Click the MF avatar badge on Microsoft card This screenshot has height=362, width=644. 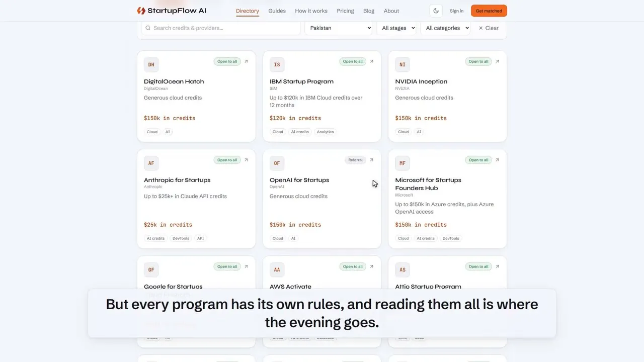(403, 163)
